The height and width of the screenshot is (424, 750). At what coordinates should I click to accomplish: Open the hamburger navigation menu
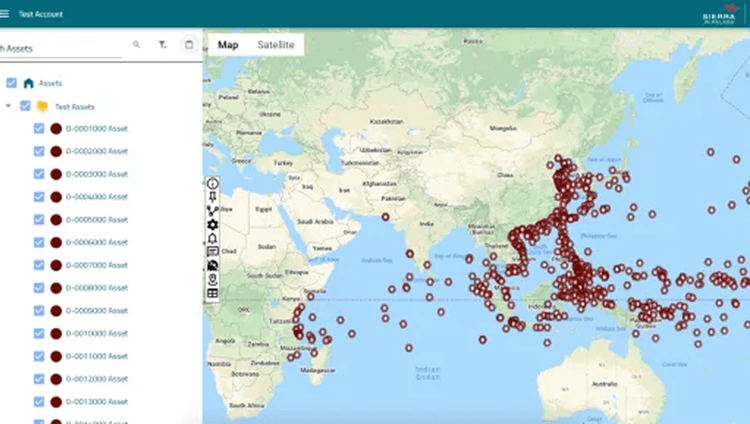[5, 13]
